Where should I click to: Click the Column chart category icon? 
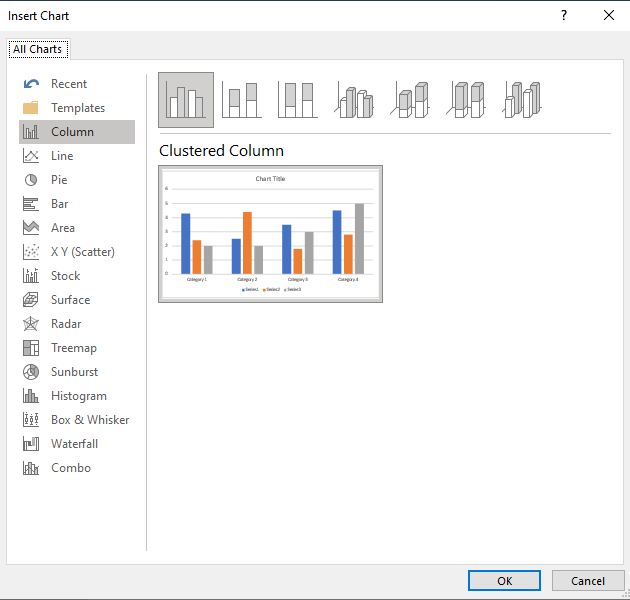click(x=31, y=132)
